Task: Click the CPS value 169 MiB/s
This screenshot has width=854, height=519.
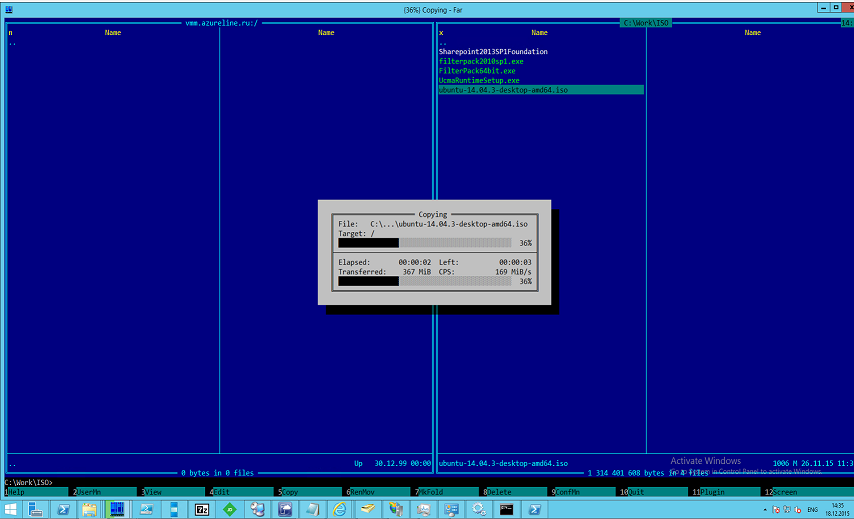Action: click(513, 272)
